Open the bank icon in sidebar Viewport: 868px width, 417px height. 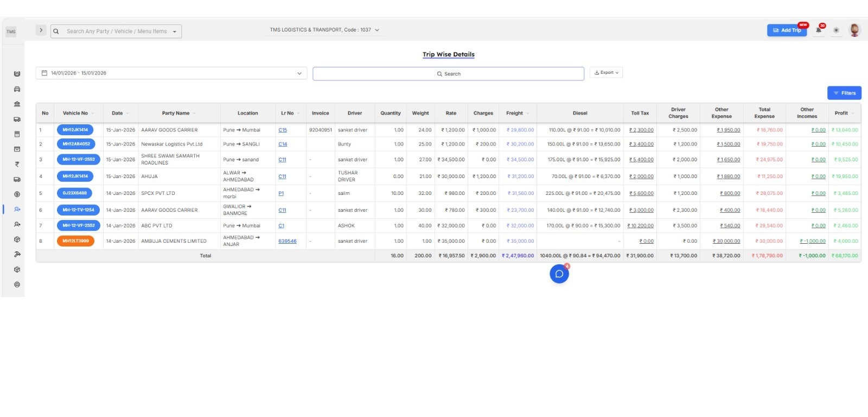17,104
